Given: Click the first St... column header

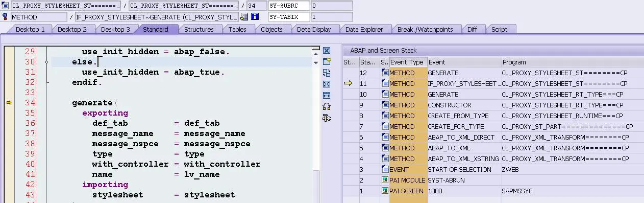Looking at the screenshot, I should [350, 62].
